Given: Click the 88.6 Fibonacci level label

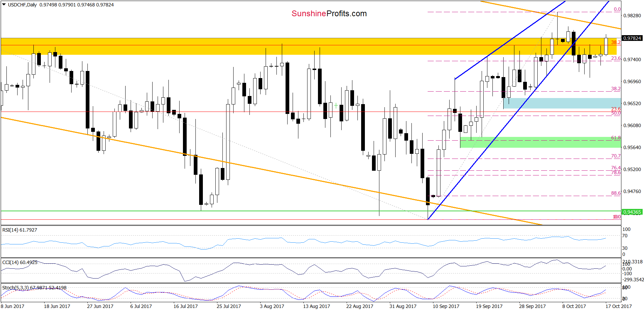Looking at the screenshot, I should tap(616, 193).
